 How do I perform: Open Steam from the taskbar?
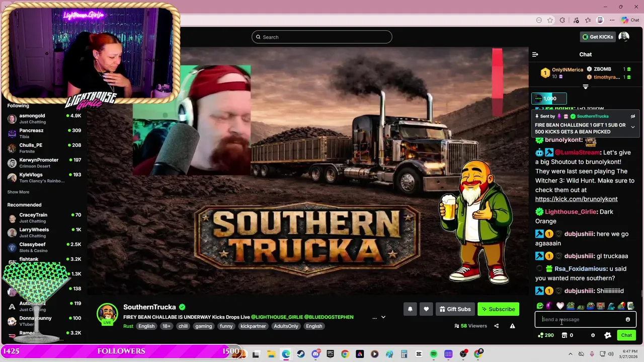[x=301, y=354]
